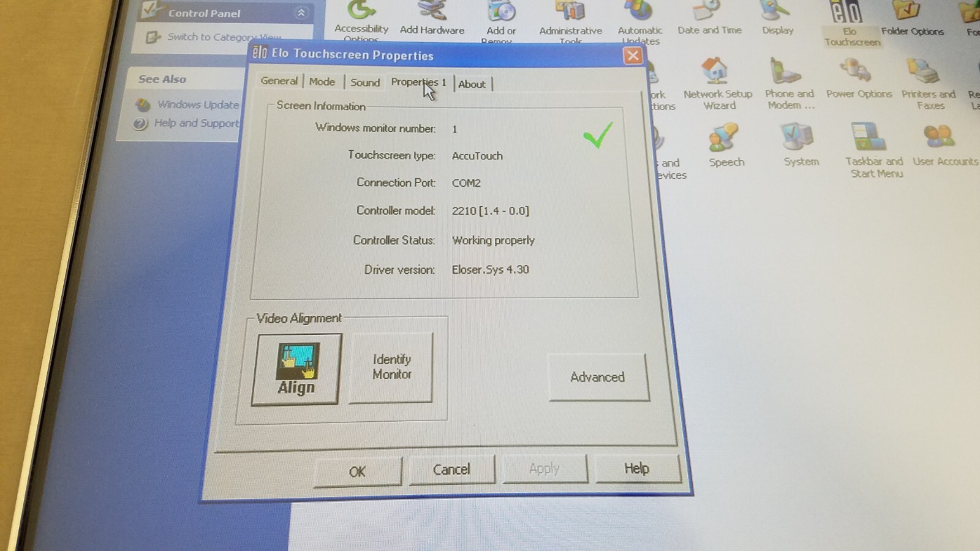
Task: Click the Align video alignment button
Action: pyautogui.click(x=296, y=369)
